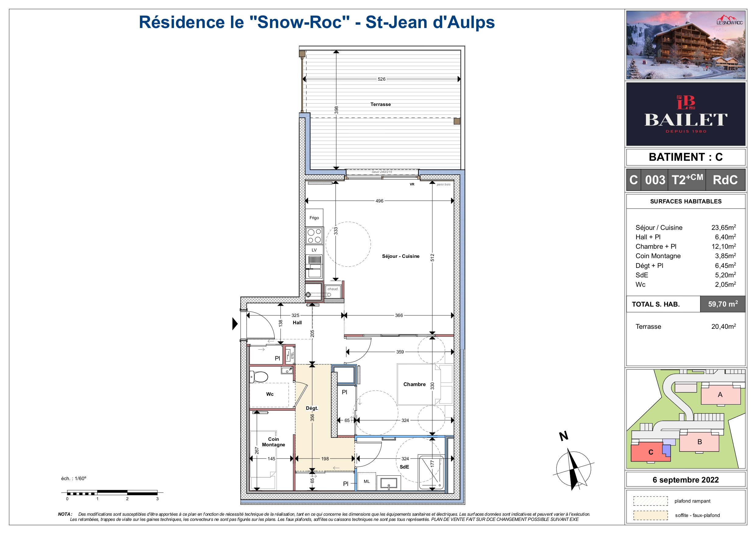Click the toilet symbol in Wc
This screenshot has width=756, height=534.
tap(259, 377)
